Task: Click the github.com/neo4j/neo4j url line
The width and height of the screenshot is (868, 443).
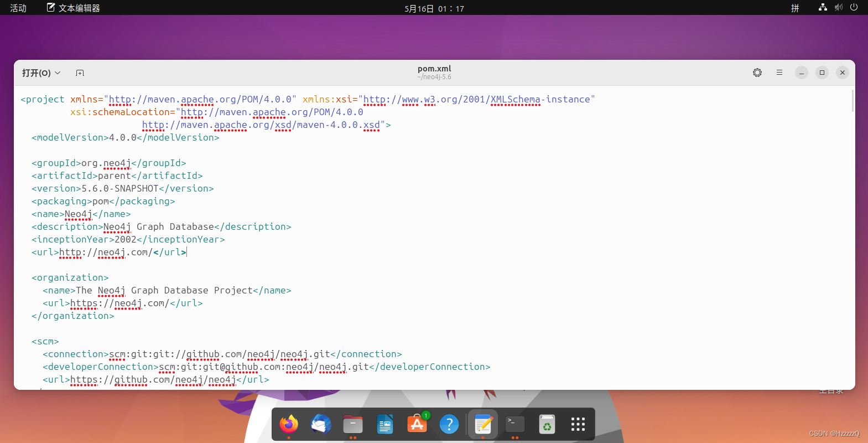Action: coord(156,379)
